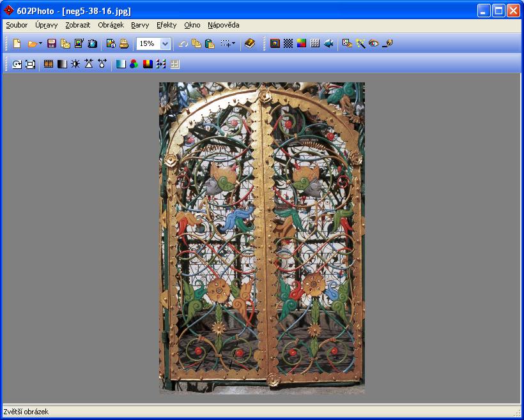Click the ornate gate photo canvas
Viewport: 524px width, 420px height.
(x=262, y=238)
